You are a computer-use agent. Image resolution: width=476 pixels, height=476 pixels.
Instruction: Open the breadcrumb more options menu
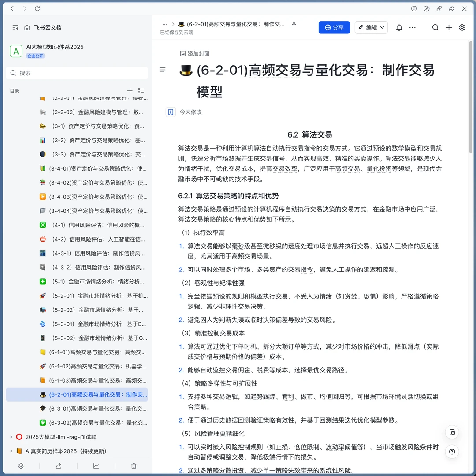[165, 24]
